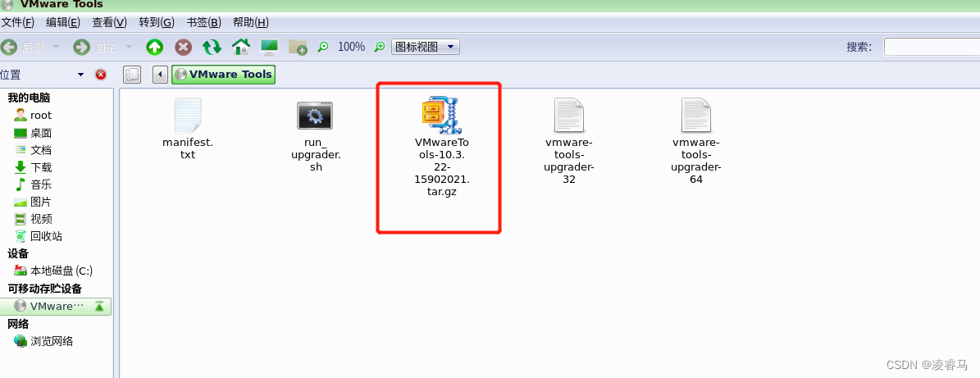The width and height of the screenshot is (980, 378).
Task: Select the vmware-tools-upgrader-64 file icon
Action: click(x=696, y=116)
